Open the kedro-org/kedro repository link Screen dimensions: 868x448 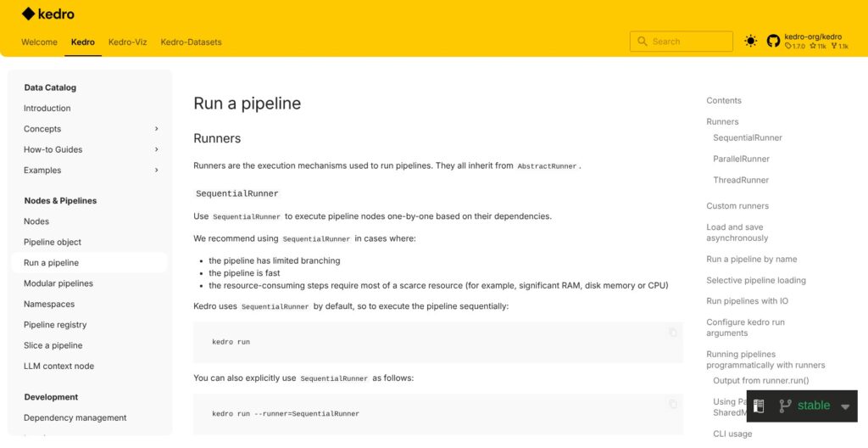813,36
